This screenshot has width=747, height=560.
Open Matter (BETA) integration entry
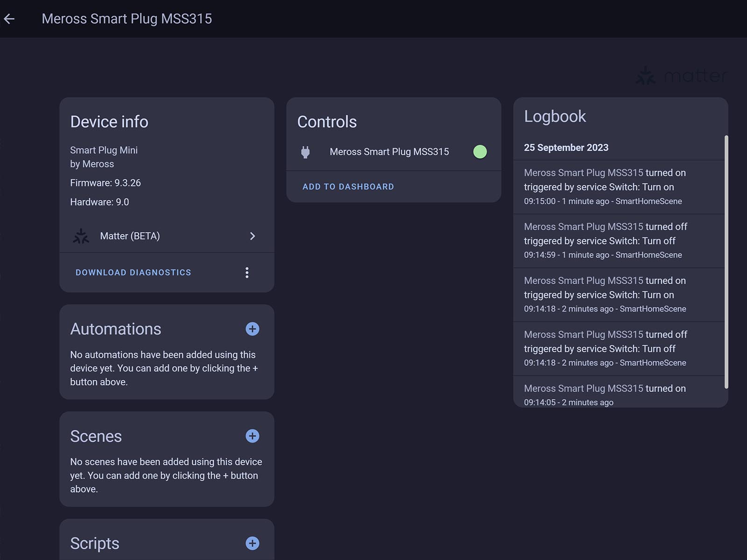click(130, 236)
